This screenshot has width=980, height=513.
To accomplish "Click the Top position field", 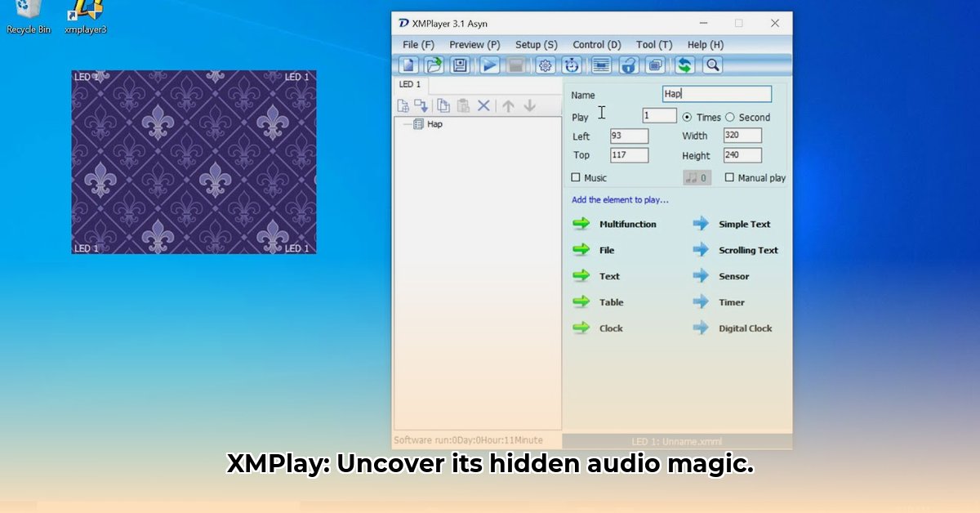I will tap(629, 155).
